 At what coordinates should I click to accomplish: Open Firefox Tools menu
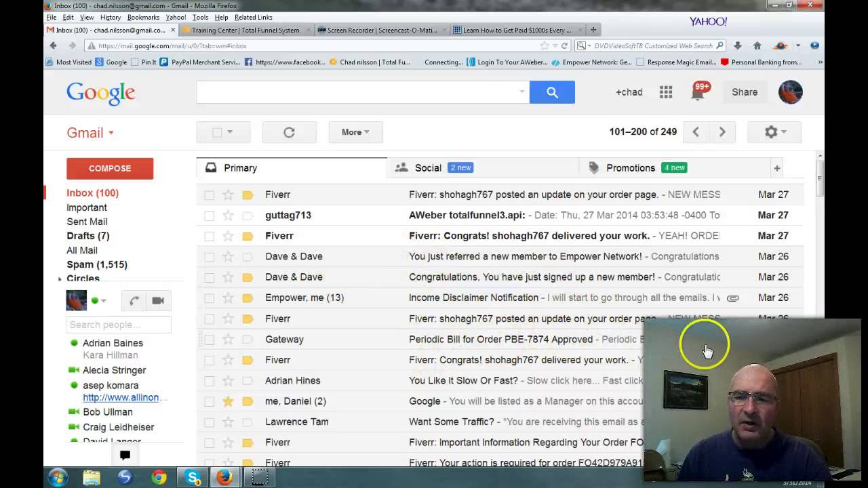pos(200,17)
